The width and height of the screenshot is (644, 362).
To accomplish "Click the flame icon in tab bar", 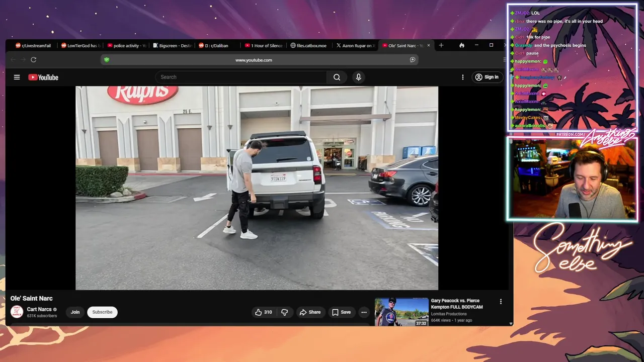I will pyautogui.click(x=462, y=45).
